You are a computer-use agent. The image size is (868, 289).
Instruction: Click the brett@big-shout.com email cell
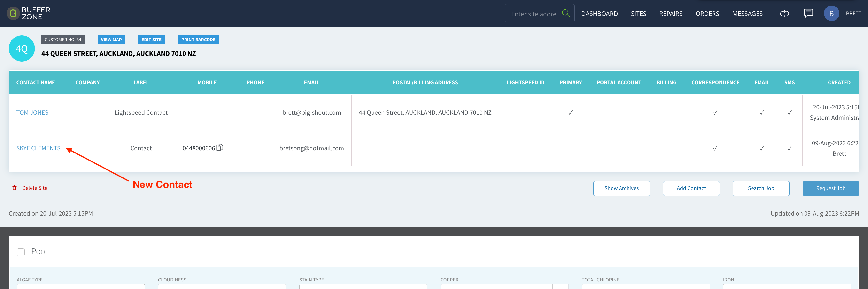click(311, 112)
